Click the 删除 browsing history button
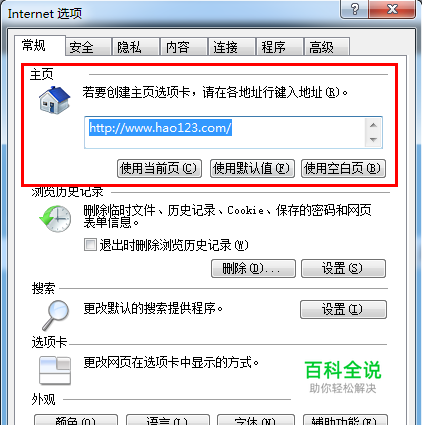Screen dimensions: 422x425 [253, 268]
